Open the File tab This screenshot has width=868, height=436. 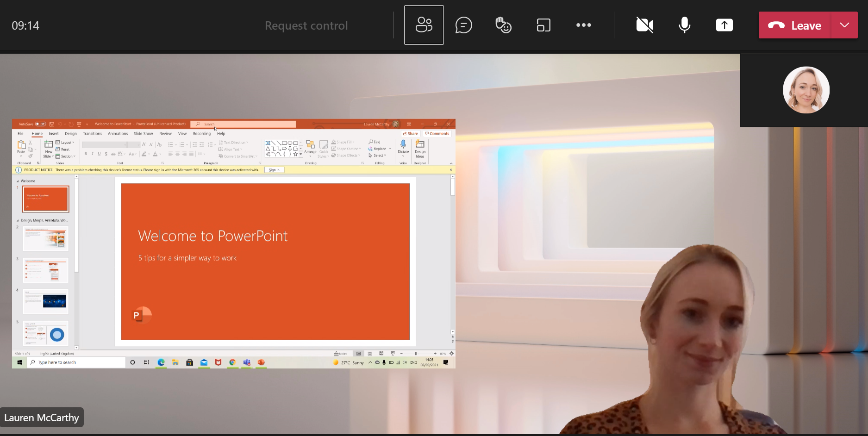pyautogui.click(x=20, y=134)
